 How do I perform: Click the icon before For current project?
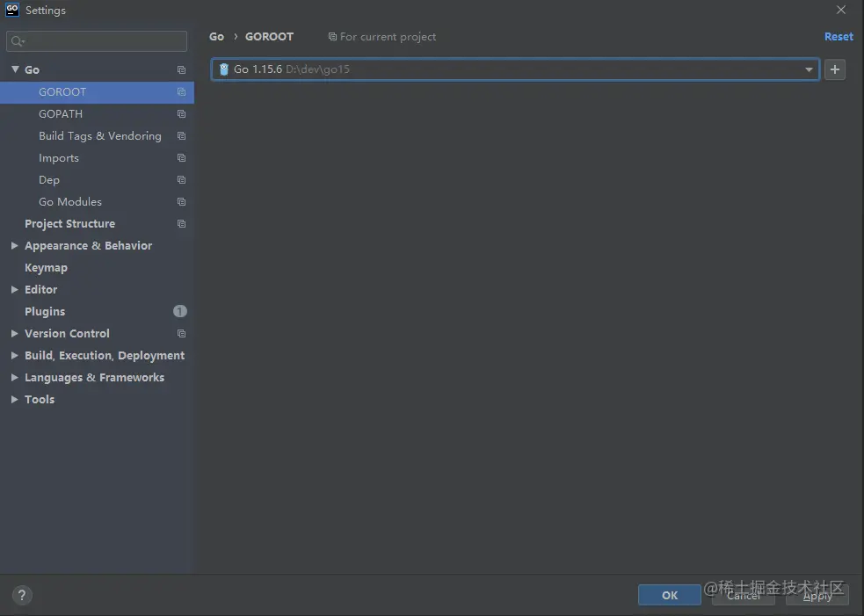point(332,37)
